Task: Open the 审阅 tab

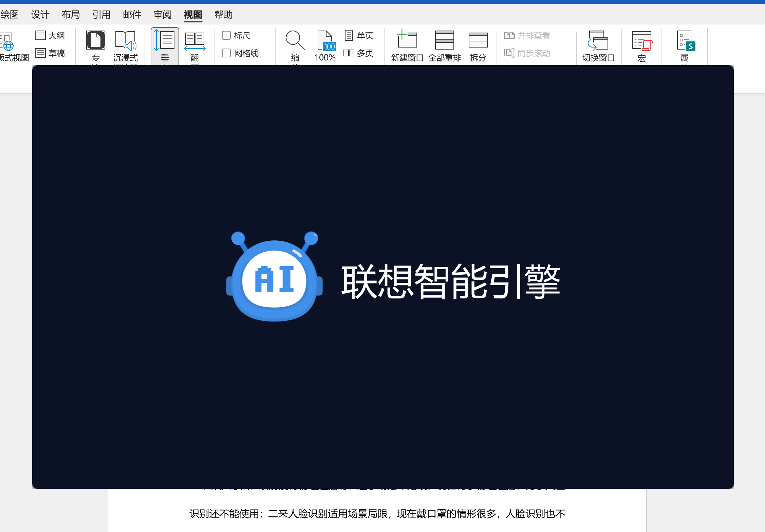Action: [x=163, y=15]
